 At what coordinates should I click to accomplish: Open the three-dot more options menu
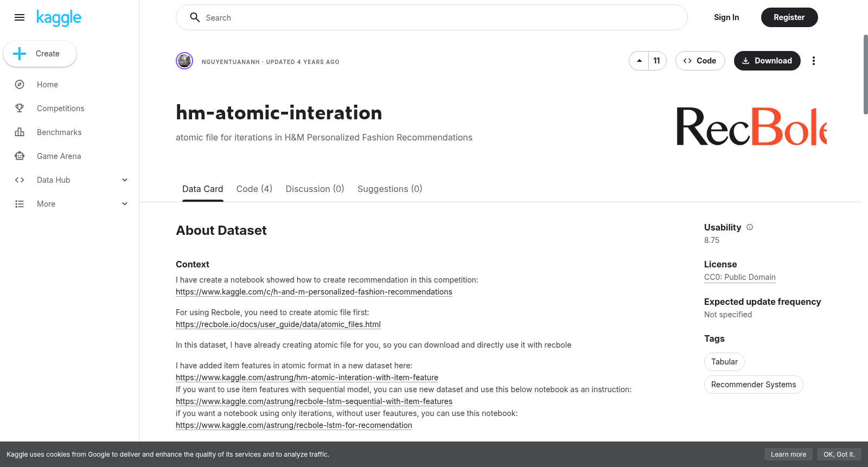(x=813, y=61)
